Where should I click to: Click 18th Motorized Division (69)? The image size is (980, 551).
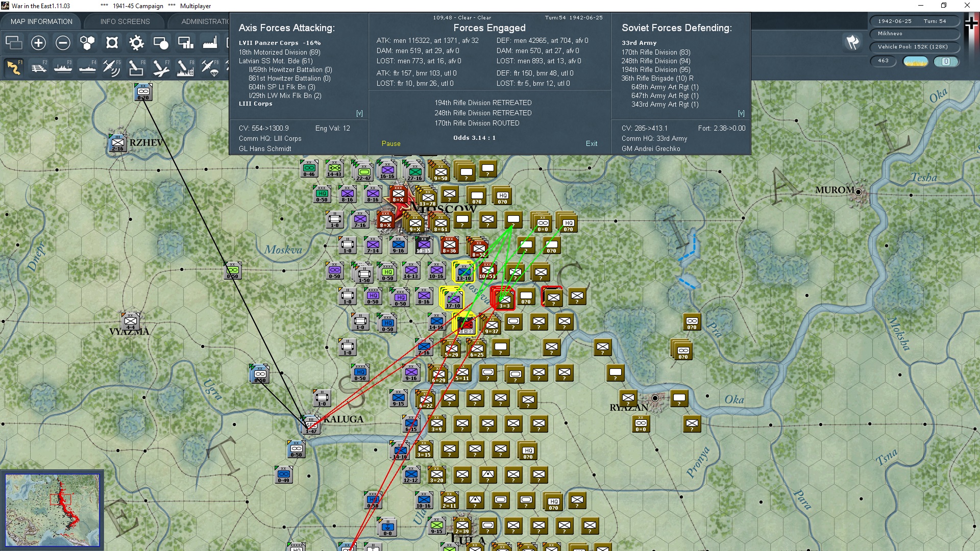tap(280, 52)
